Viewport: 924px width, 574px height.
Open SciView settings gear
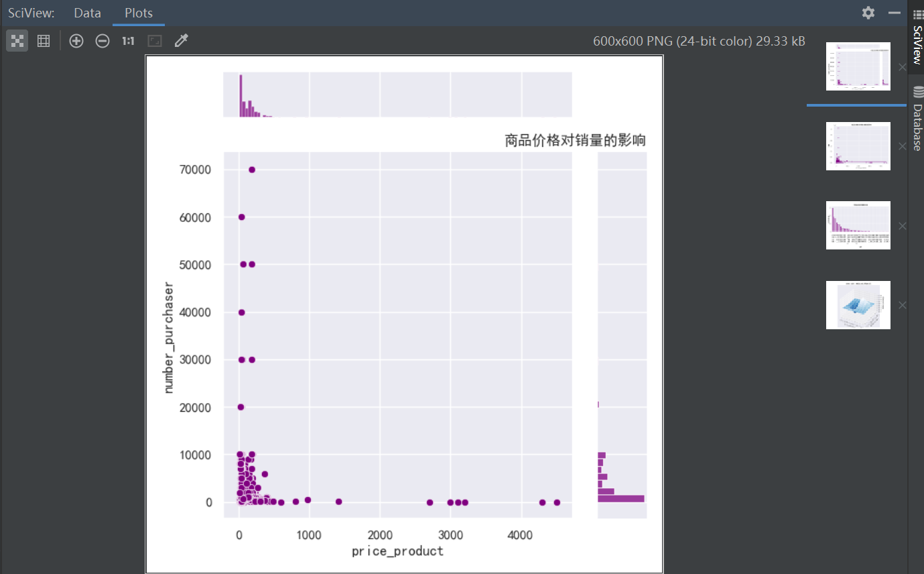point(868,13)
